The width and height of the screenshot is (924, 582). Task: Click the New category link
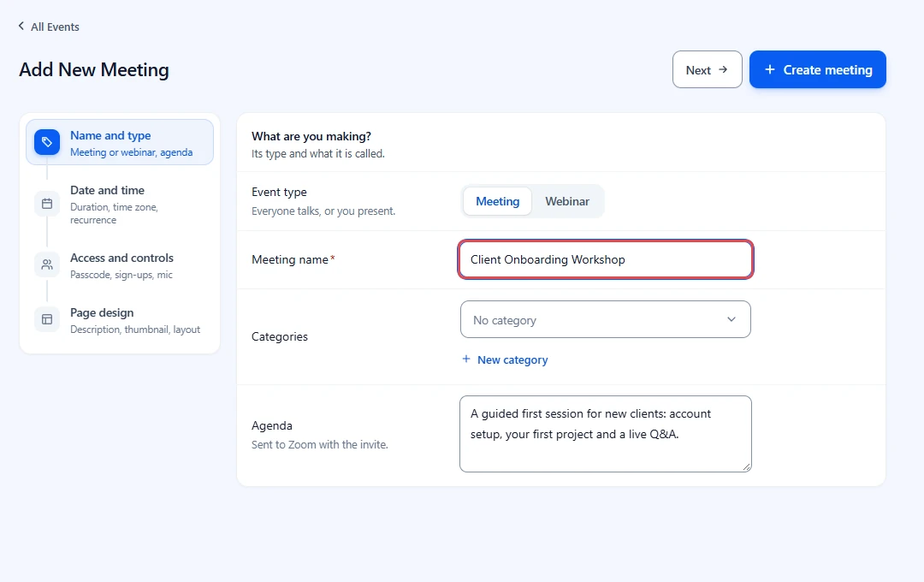pos(505,359)
